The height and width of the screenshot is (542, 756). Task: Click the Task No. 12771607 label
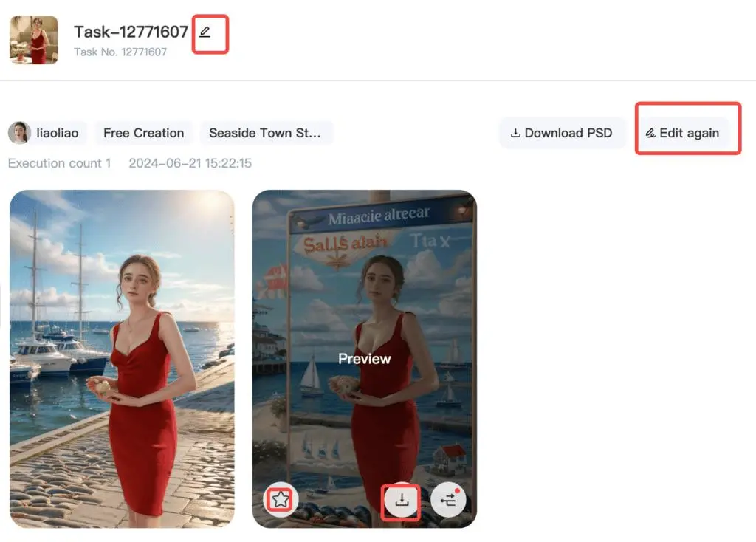click(x=120, y=52)
